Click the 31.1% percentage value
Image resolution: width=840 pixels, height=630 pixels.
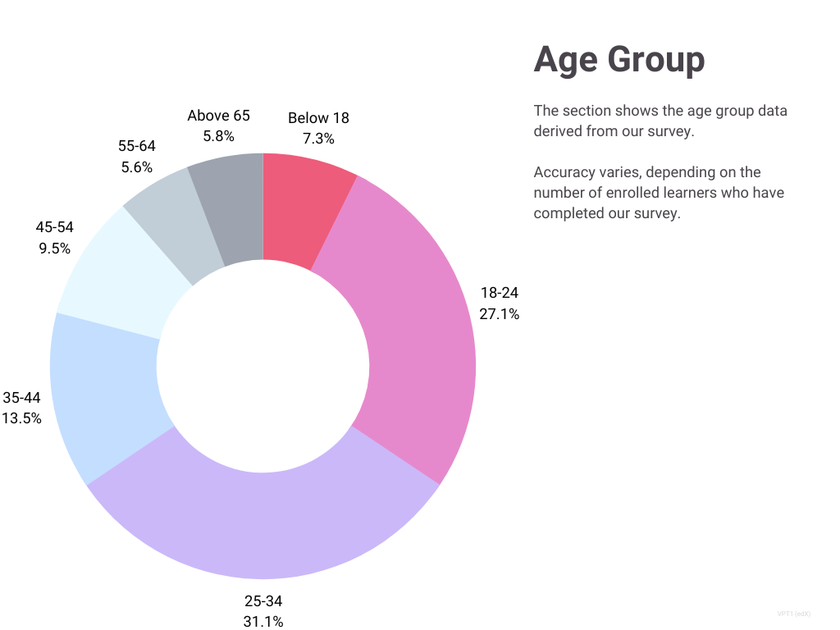[263, 622]
